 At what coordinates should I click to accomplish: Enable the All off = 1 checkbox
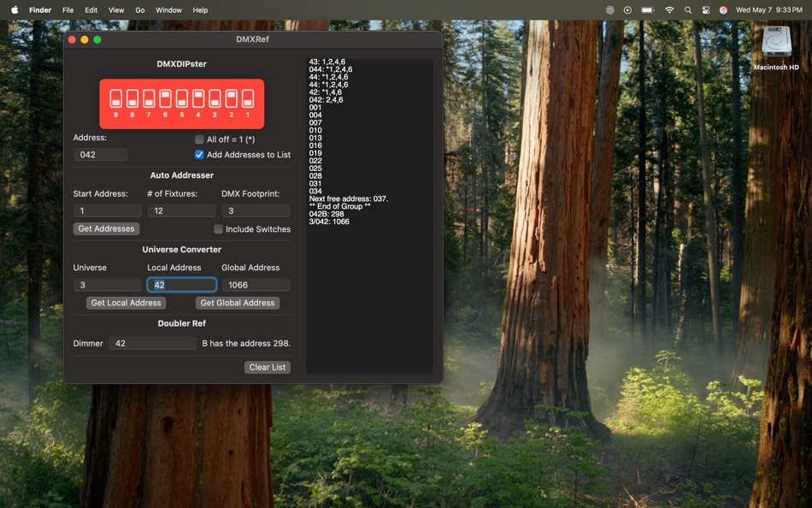click(199, 139)
